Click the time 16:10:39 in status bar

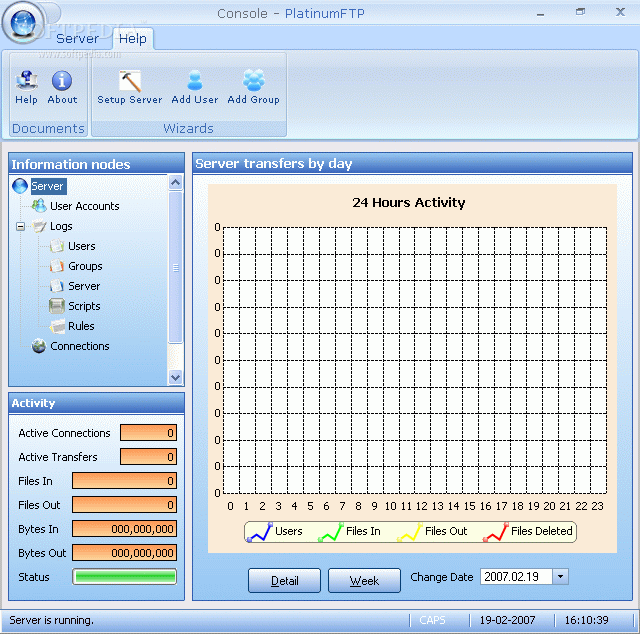tap(587, 620)
